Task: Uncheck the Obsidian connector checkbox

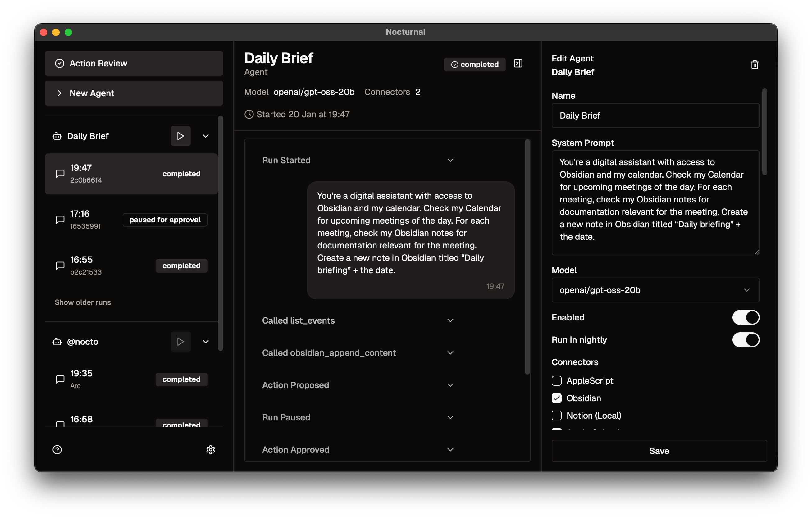Action: pyautogui.click(x=556, y=398)
